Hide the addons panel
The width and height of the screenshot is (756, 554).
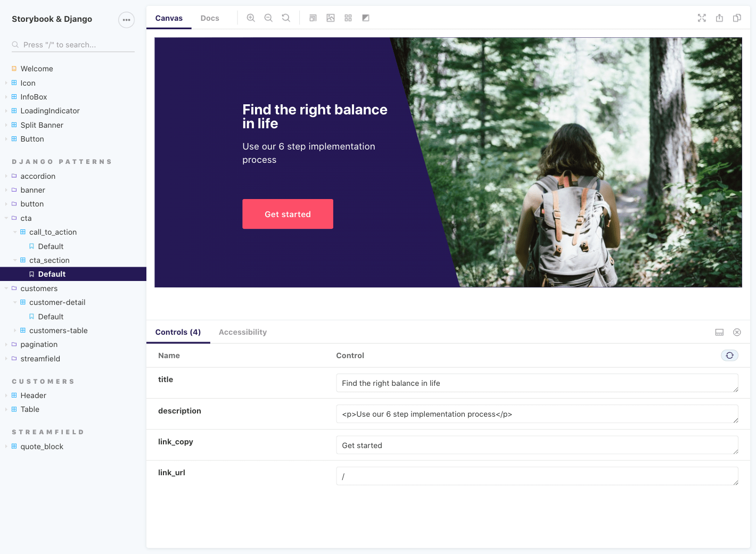[737, 332]
